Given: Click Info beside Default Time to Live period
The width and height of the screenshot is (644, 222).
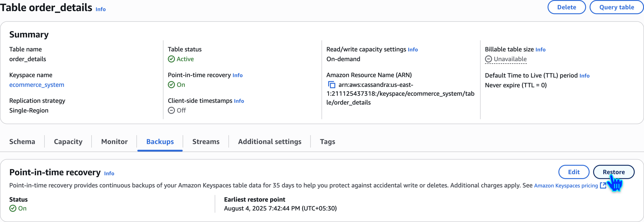Looking at the screenshot, I should [584, 76].
